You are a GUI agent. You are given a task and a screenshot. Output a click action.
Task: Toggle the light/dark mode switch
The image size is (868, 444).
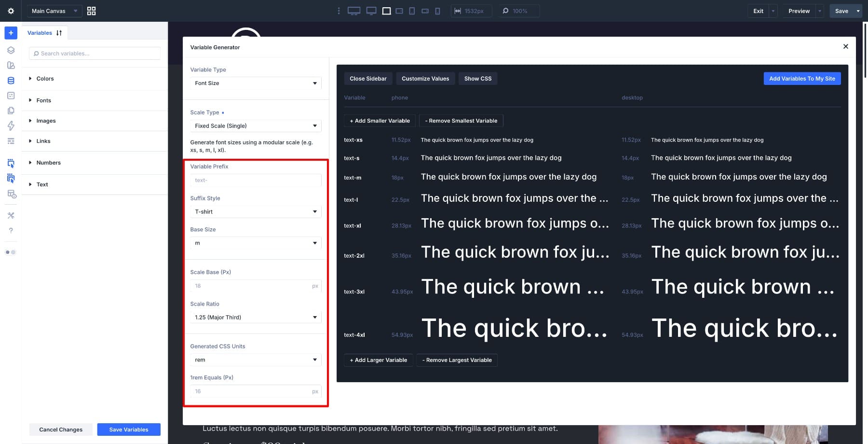click(x=11, y=252)
